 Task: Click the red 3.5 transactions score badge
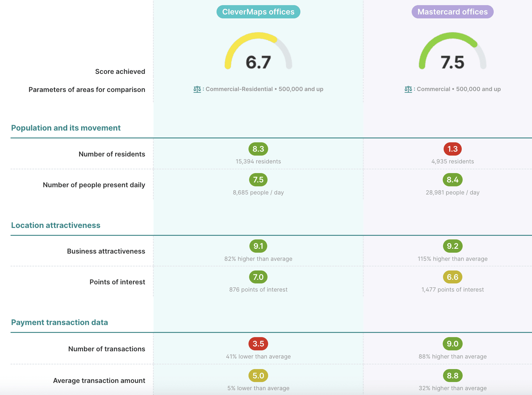[258, 344]
